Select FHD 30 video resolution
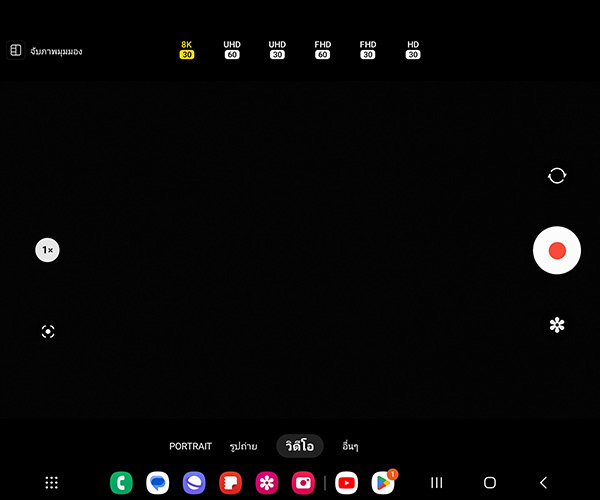 click(368, 50)
